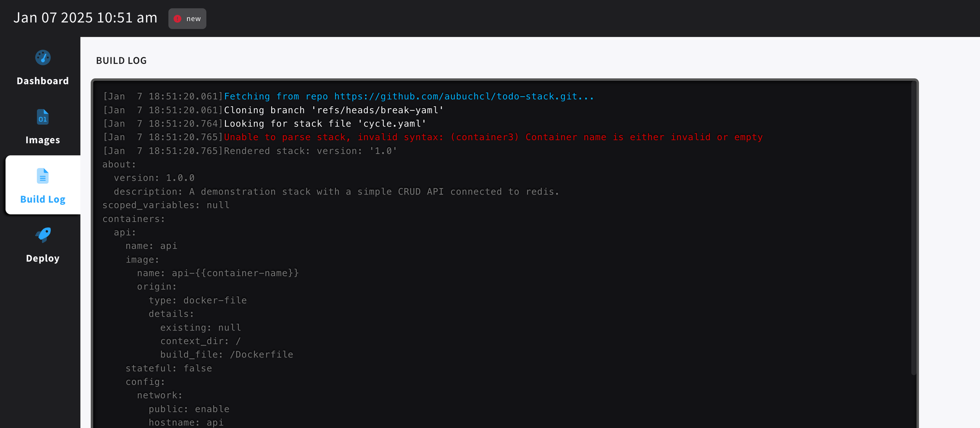Select the Images binary file icon
Viewport: 980px width, 428px height.
pyautogui.click(x=43, y=117)
